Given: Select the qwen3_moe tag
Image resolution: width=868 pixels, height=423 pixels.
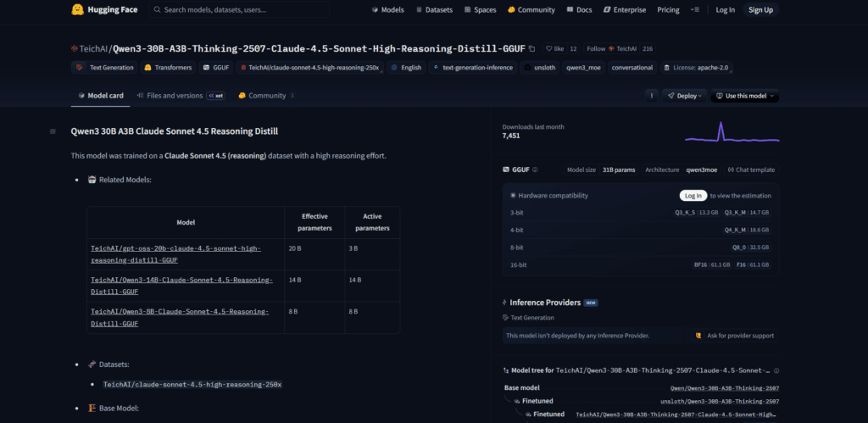Looking at the screenshot, I should 583,68.
